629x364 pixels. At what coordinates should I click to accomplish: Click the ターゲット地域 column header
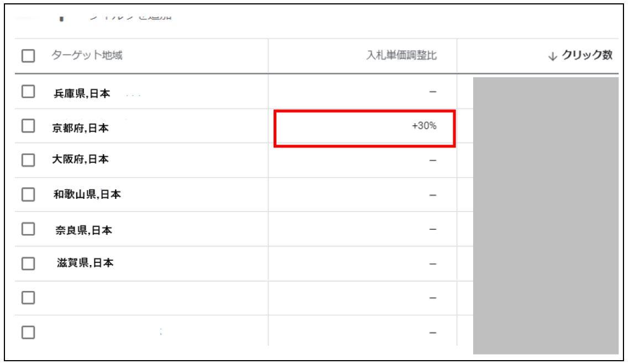pyautogui.click(x=87, y=56)
